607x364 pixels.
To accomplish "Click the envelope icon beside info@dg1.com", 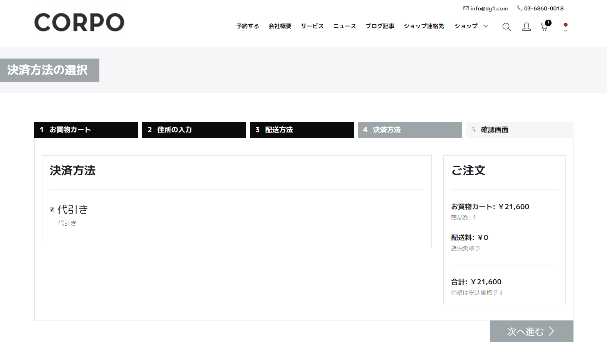I will pos(466,8).
